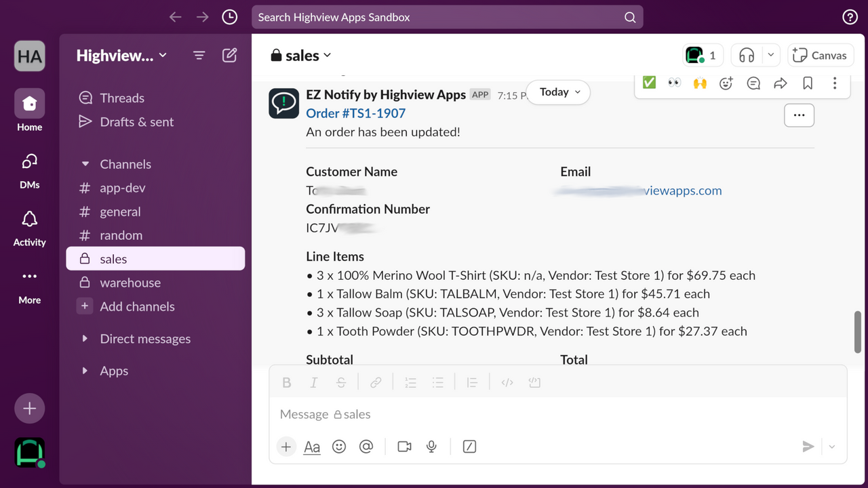Image resolution: width=868 pixels, height=488 pixels.
Task: Open the emoji picker in the composer
Action: tap(339, 447)
